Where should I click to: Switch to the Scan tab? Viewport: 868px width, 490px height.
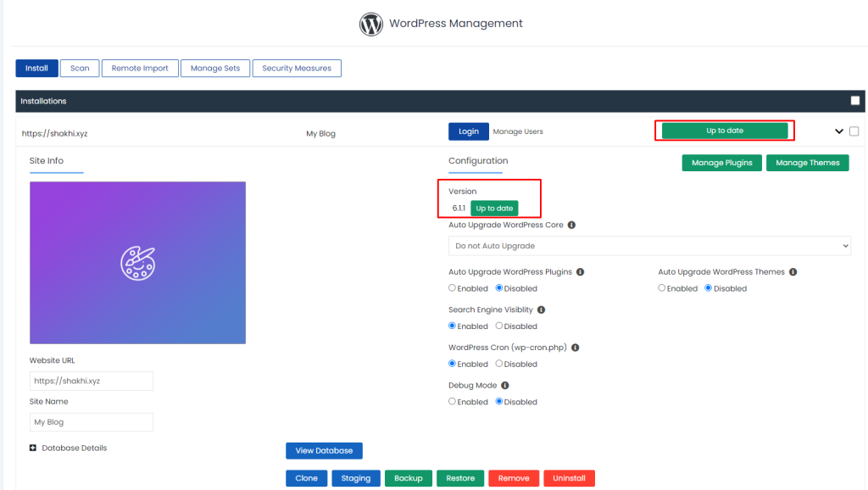click(80, 69)
